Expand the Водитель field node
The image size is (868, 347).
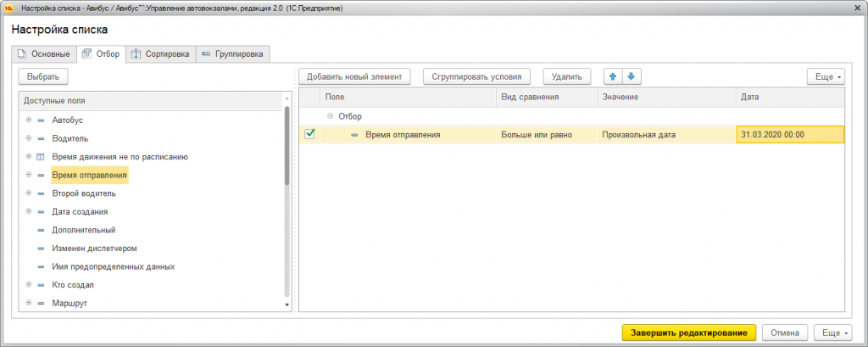point(28,138)
